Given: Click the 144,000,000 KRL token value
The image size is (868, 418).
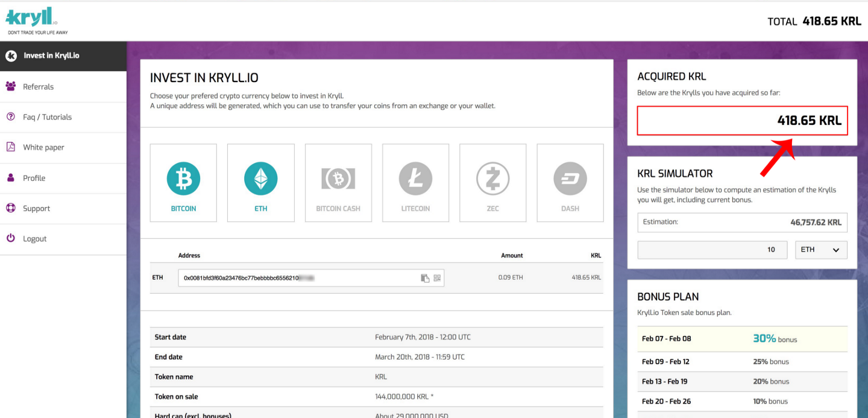Looking at the screenshot, I should pyautogui.click(x=404, y=397).
